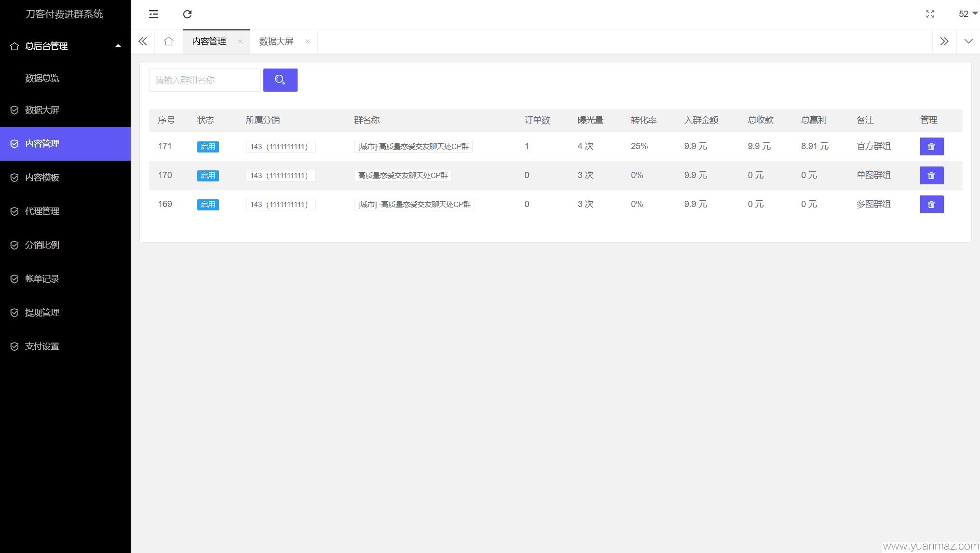Image resolution: width=980 pixels, height=553 pixels.
Task: Open 数据总览 in the sidebar
Action: [42, 78]
